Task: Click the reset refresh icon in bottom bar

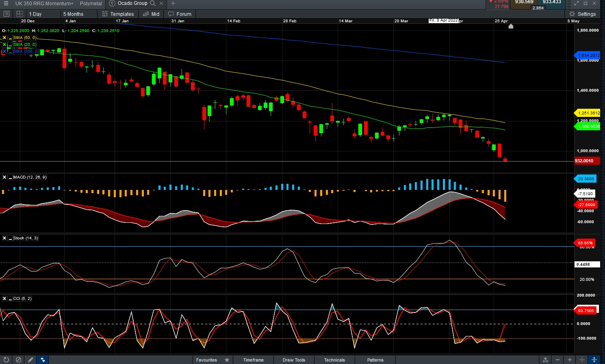Action: coord(6,360)
